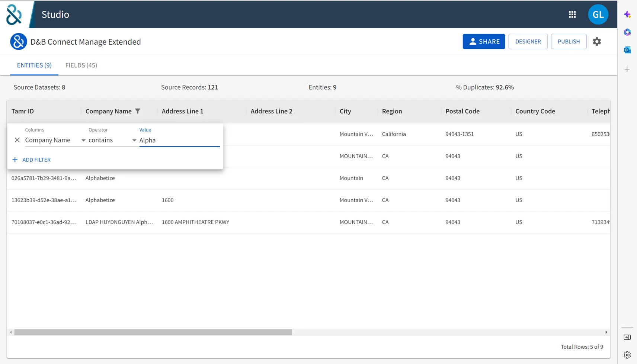This screenshot has width=637, height=364.
Task: Remove the Company Name filter with X
Action: point(17,140)
